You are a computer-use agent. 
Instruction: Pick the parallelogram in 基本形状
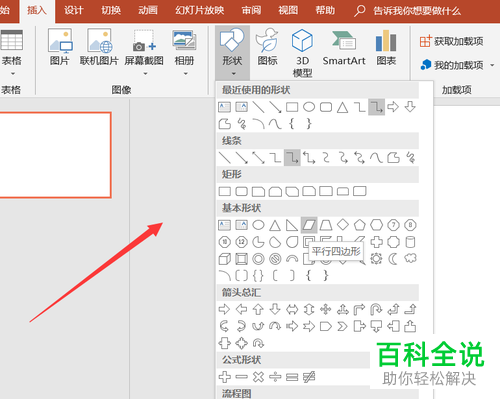[x=309, y=225]
